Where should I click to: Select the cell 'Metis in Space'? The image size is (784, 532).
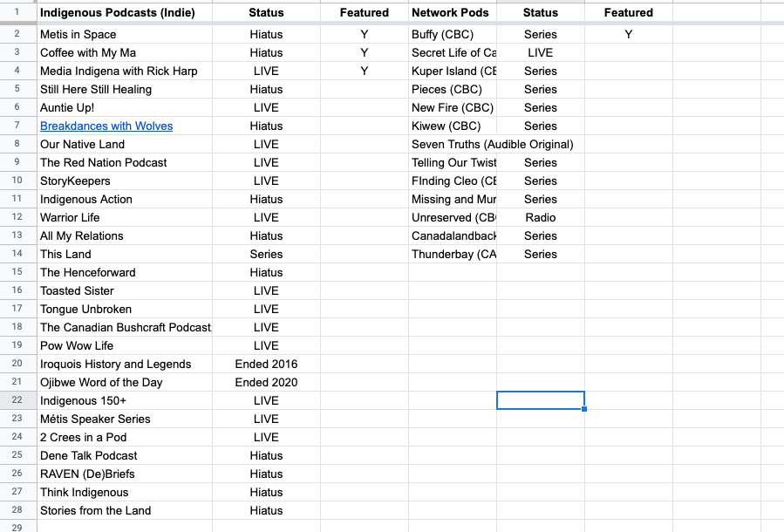(x=125, y=35)
